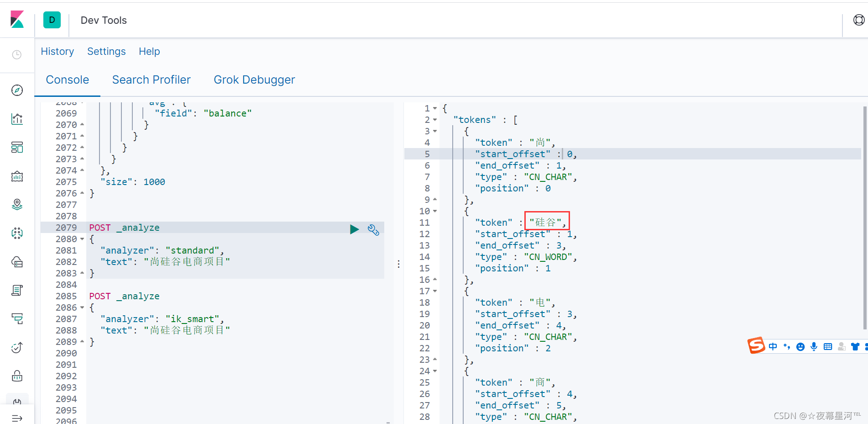Open the help lifebuoy menu icon
The image size is (868, 424).
pos(859,20)
